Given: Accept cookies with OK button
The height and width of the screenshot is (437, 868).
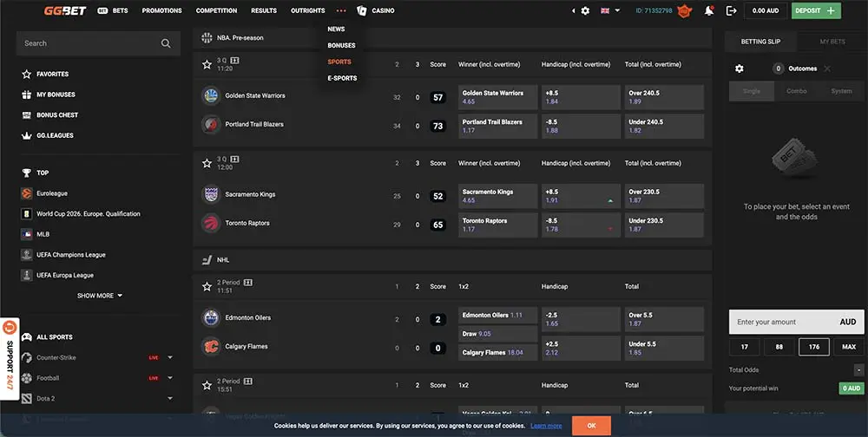Looking at the screenshot, I should pyautogui.click(x=591, y=426).
